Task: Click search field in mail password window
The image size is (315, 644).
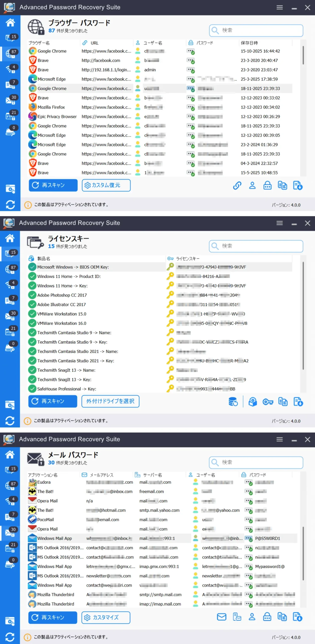Action: (256, 462)
